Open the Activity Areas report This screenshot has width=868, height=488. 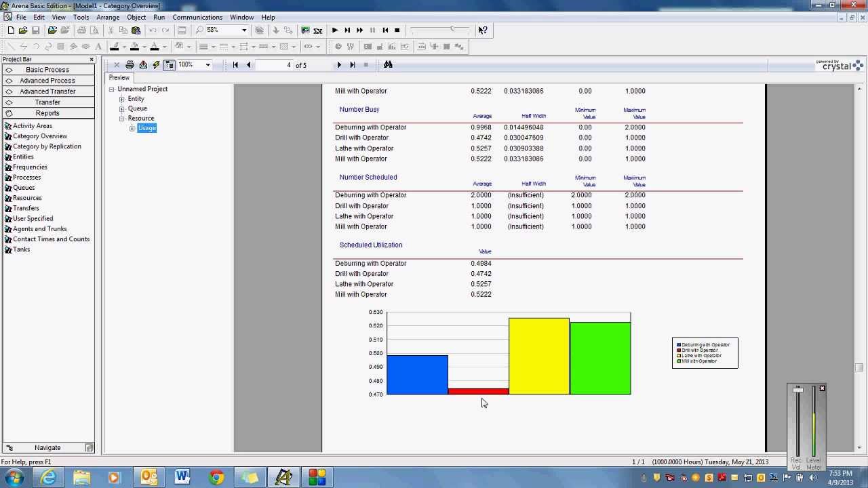pyautogui.click(x=28, y=126)
